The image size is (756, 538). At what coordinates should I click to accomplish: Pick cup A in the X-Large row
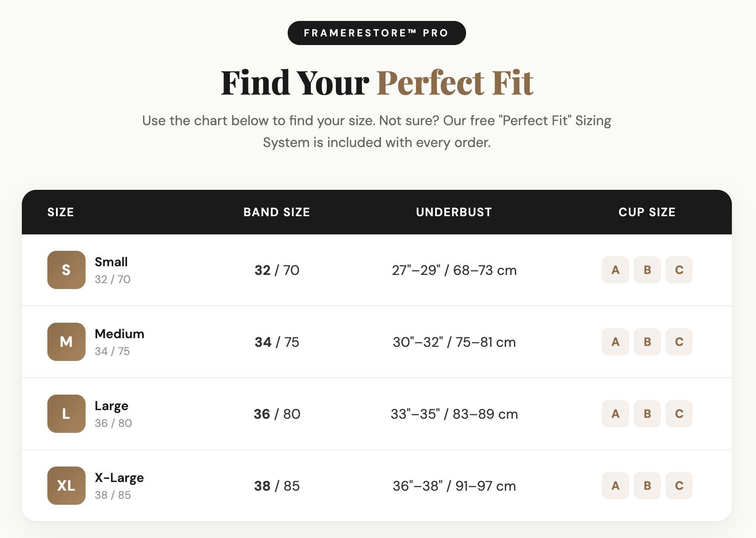[615, 486]
